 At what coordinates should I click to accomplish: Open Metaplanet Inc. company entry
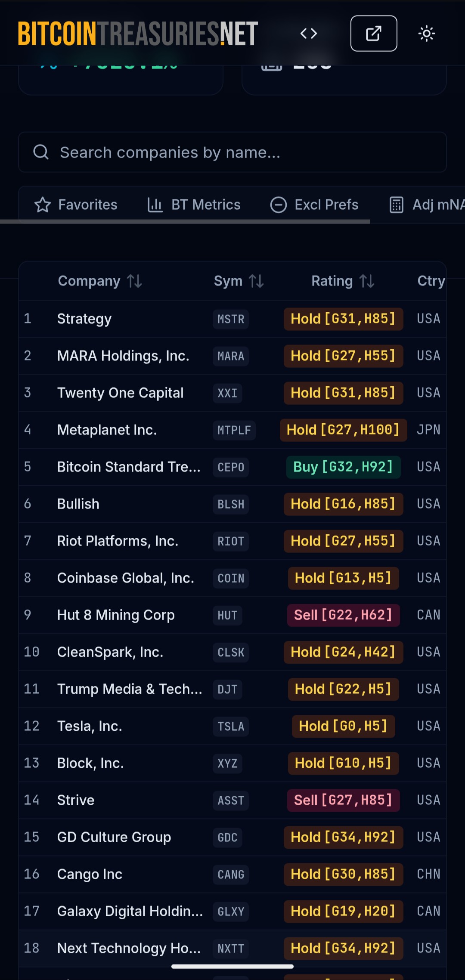click(x=107, y=430)
